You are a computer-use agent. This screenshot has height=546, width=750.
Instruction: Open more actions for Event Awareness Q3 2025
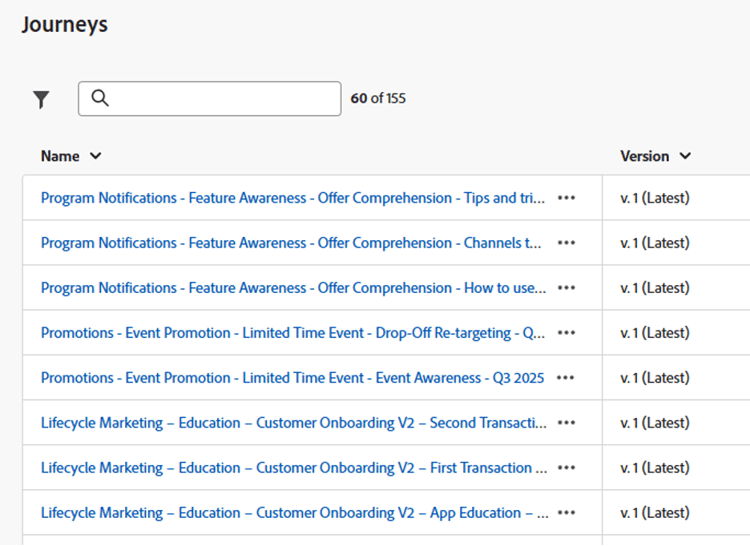point(567,378)
